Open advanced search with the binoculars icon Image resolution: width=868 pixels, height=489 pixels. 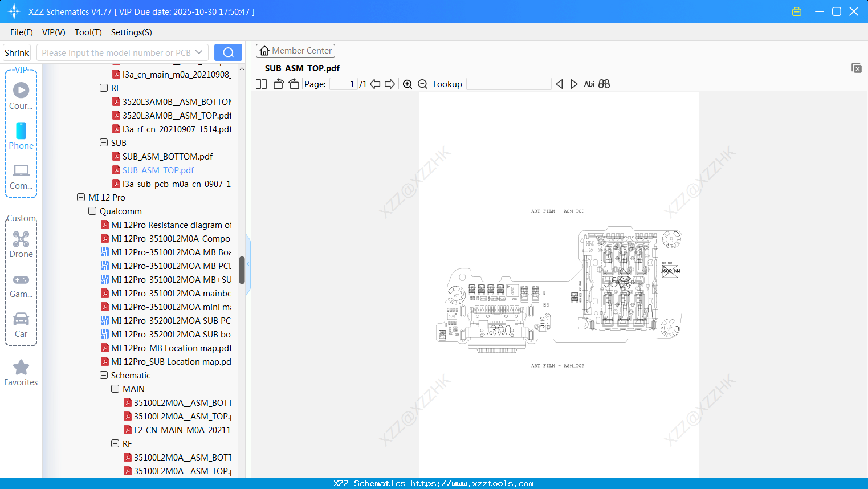(x=604, y=84)
